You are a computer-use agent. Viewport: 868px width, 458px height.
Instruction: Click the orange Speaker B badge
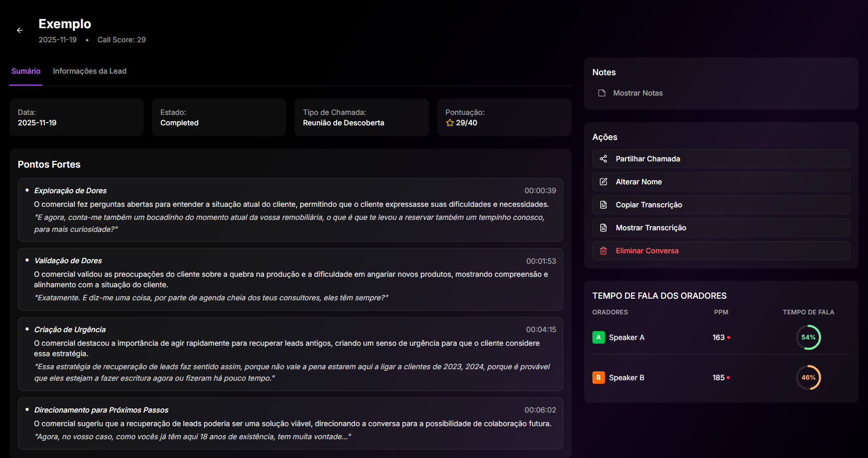598,378
